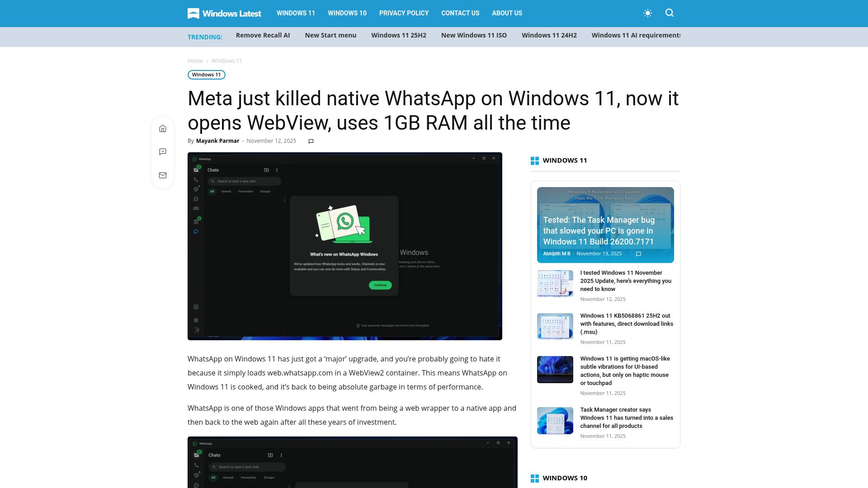Click the main article headline
The image size is (868, 488).
(433, 111)
